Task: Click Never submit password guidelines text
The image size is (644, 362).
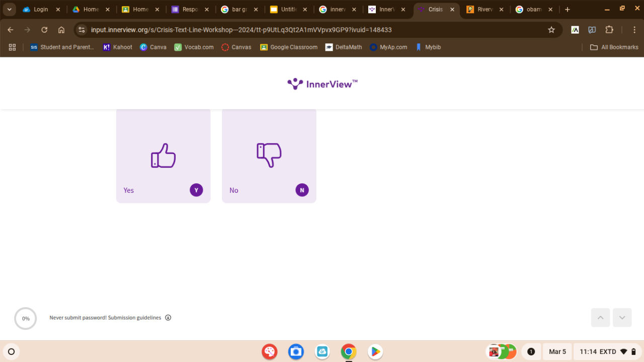Action: pyautogui.click(x=105, y=318)
